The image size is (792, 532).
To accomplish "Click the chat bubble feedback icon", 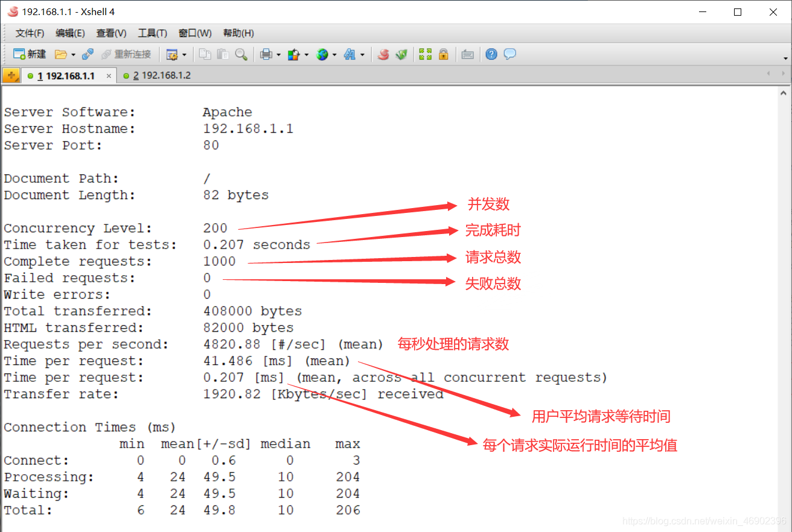I will tap(510, 54).
